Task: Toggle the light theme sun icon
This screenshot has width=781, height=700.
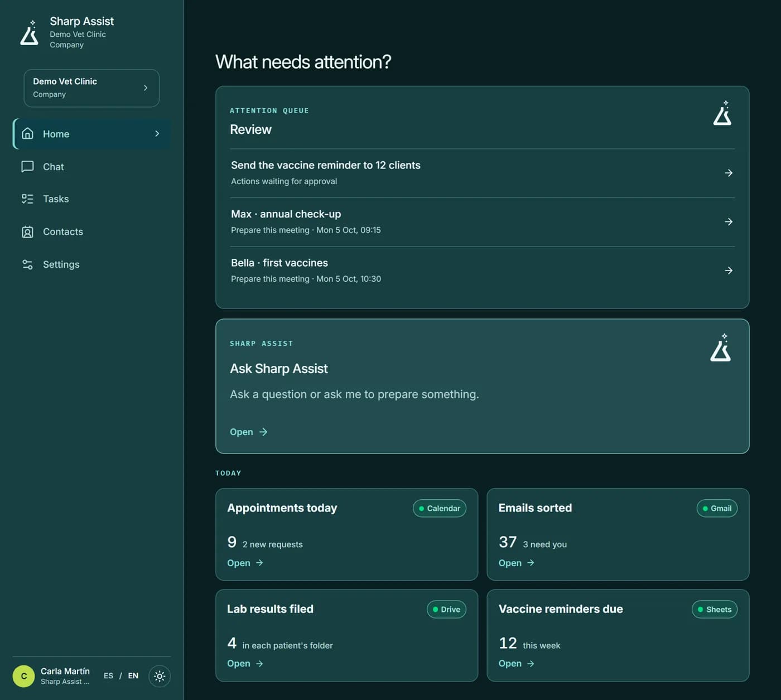Action: (x=160, y=676)
